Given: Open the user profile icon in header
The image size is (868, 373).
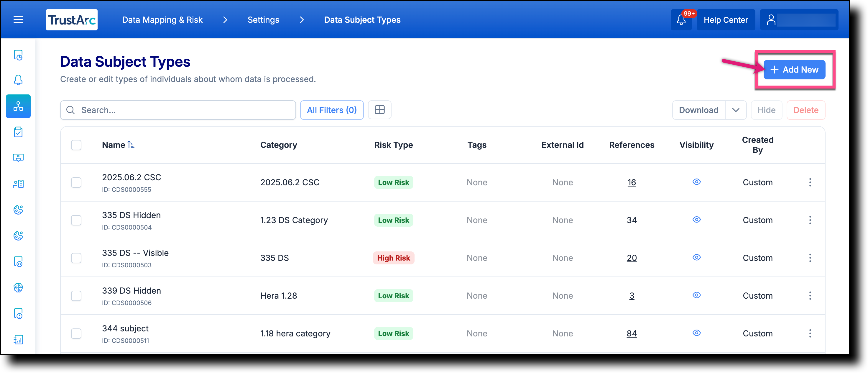Looking at the screenshot, I should [771, 20].
